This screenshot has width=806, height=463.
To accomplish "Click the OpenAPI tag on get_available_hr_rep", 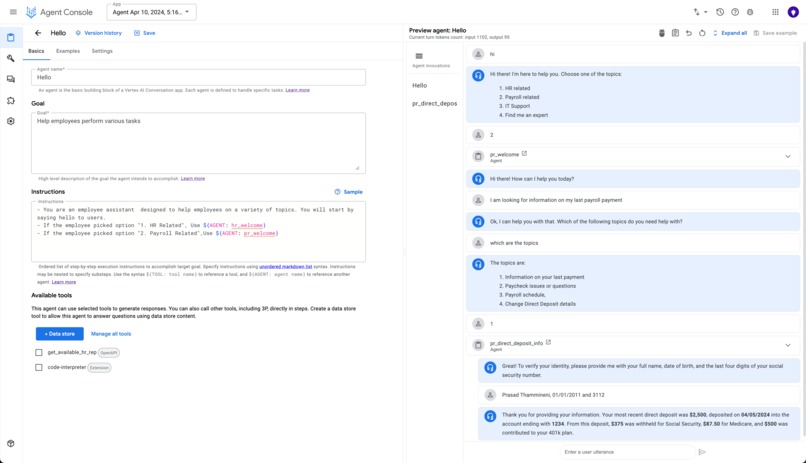I will pos(109,353).
